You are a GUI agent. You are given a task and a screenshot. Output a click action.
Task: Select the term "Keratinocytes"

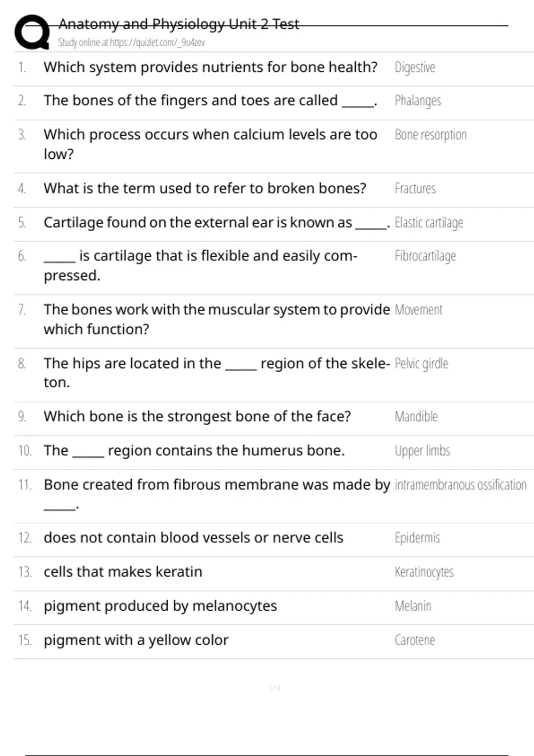(x=424, y=572)
